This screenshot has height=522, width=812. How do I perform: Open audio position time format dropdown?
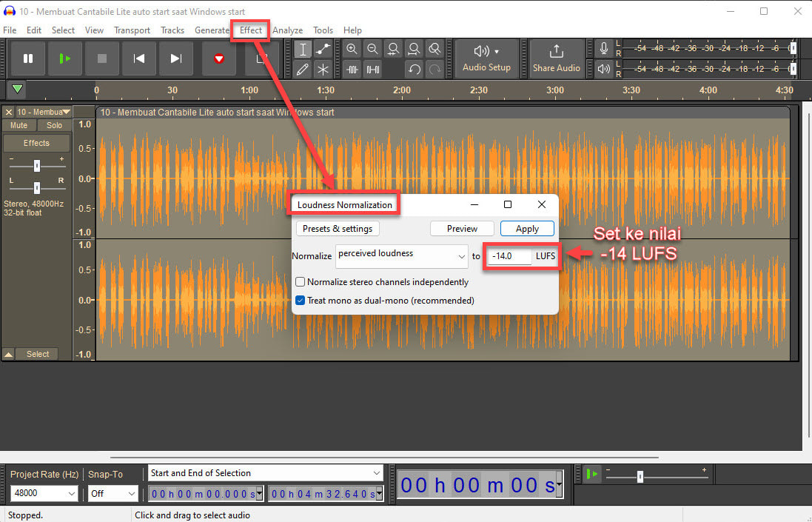pyautogui.click(x=560, y=485)
